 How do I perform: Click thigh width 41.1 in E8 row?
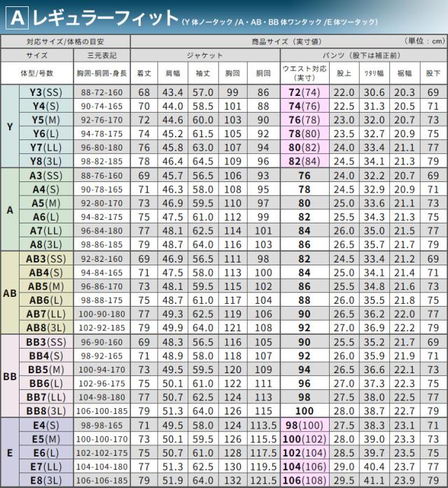point(374,480)
